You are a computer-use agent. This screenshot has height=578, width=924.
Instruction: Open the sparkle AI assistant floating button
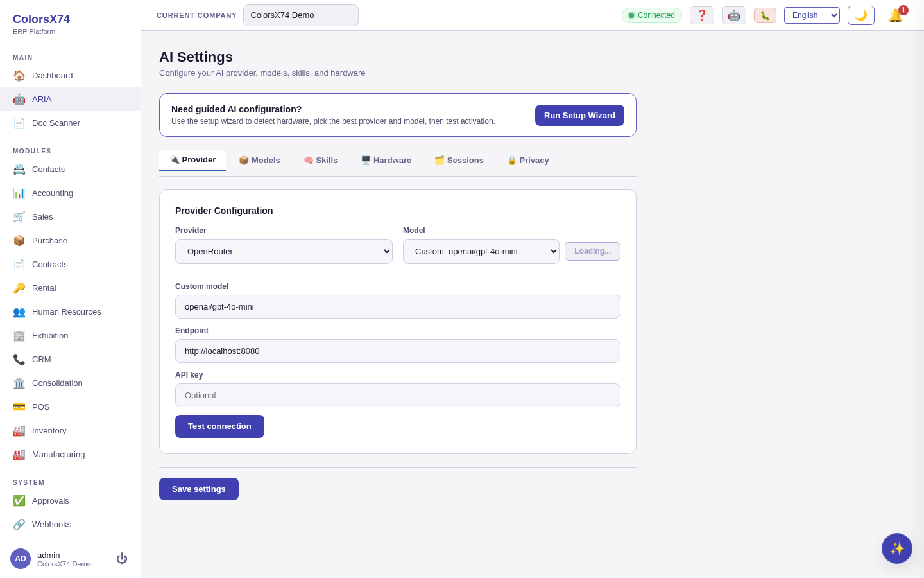click(897, 548)
